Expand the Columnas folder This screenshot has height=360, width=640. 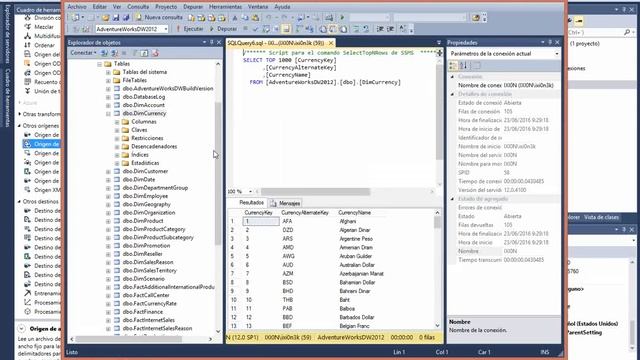click(x=117, y=122)
